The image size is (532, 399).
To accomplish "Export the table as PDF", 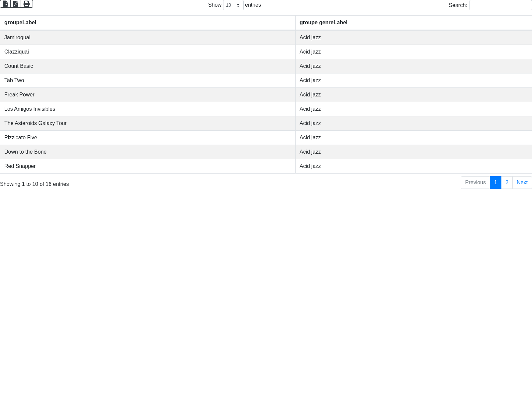I will (x=16, y=4).
